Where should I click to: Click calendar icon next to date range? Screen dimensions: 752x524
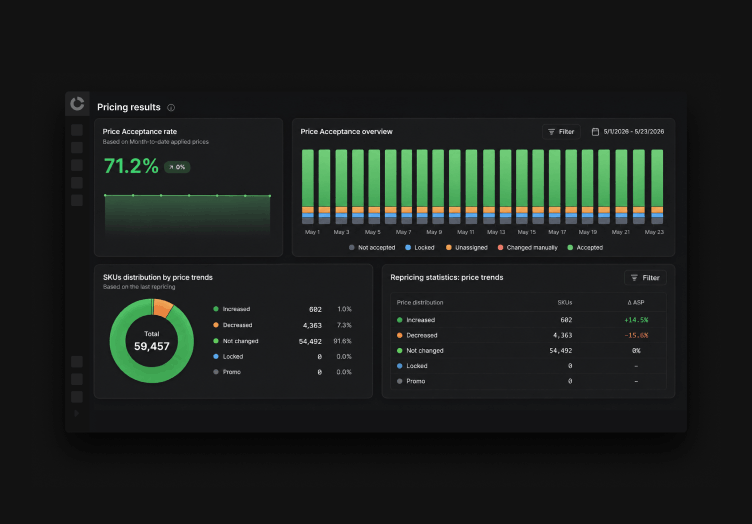(x=595, y=132)
